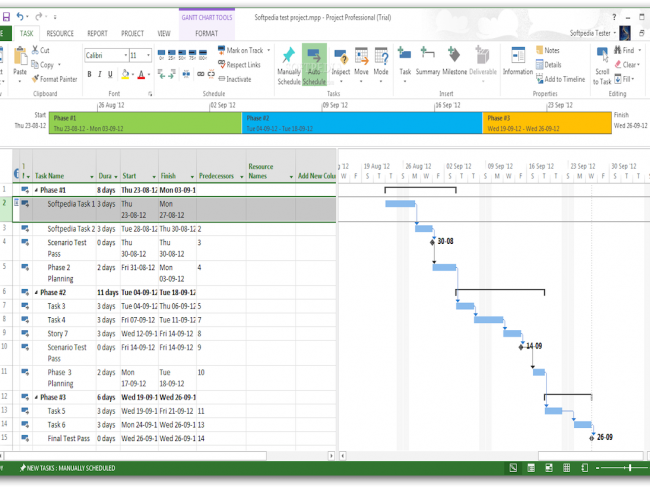Collapse the Phase #1 summary task
This screenshot has width=650, height=488.
[37, 189]
